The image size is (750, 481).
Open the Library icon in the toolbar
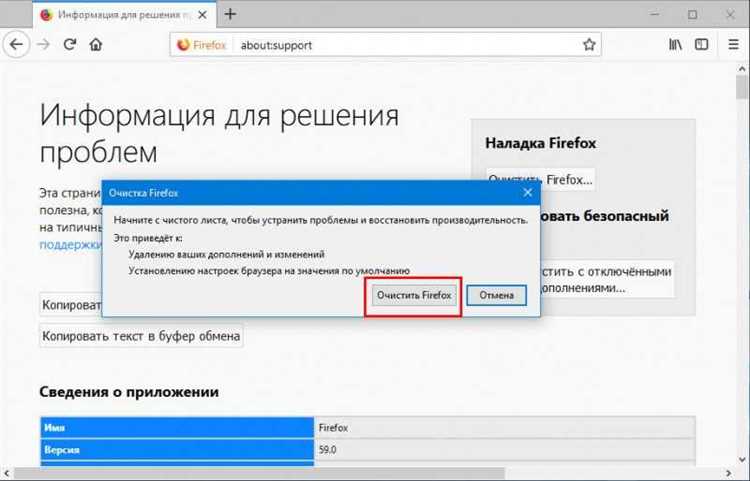click(675, 44)
